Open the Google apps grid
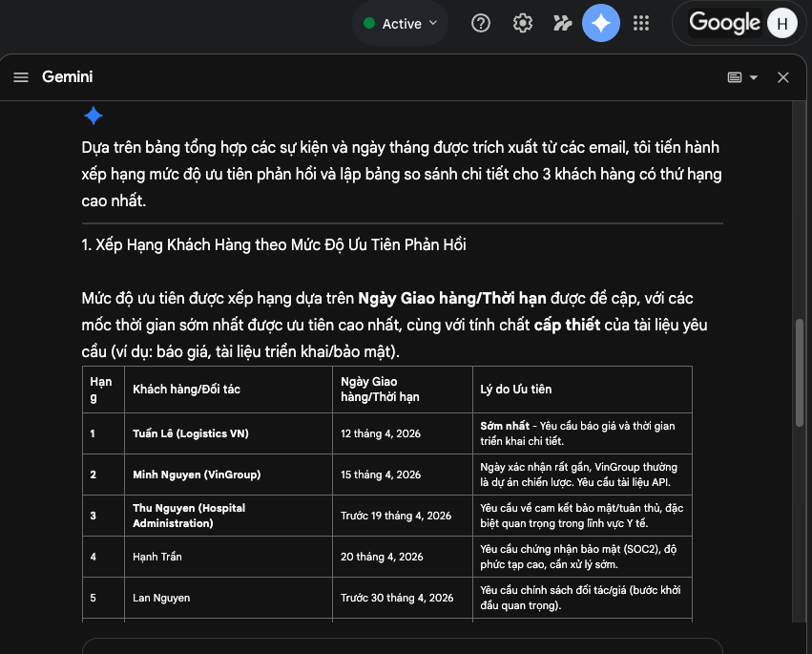 point(641,23)
